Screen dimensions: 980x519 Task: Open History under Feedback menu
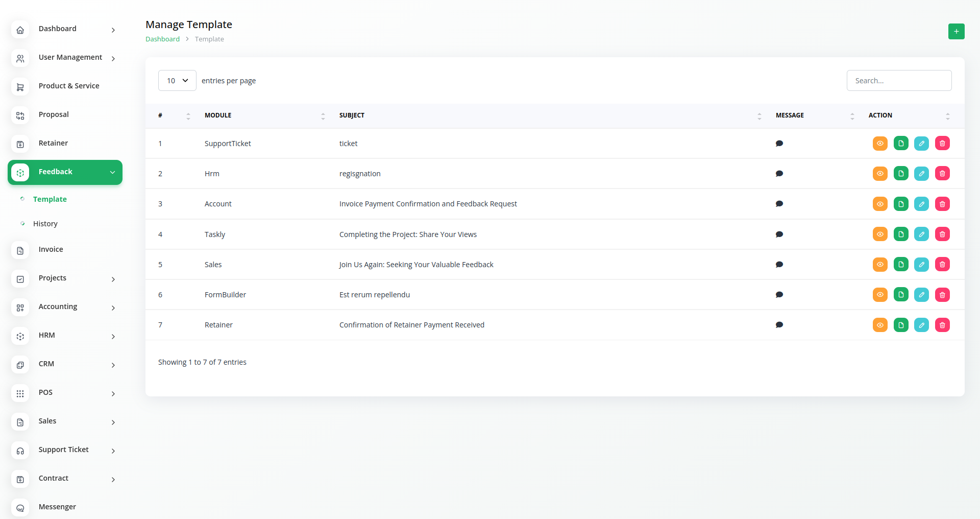pyautogui.click(x=45, y=224)
